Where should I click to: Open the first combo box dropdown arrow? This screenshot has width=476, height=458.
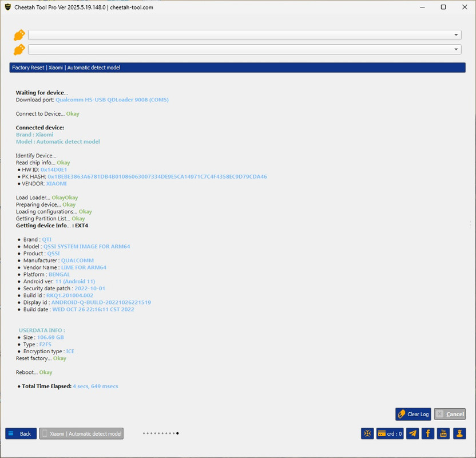(456, 35)
